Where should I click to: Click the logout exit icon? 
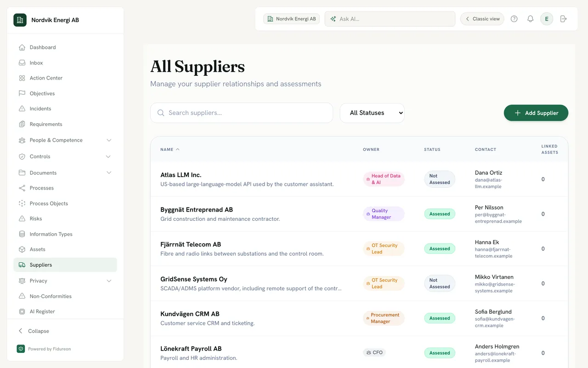click(564, 19)
